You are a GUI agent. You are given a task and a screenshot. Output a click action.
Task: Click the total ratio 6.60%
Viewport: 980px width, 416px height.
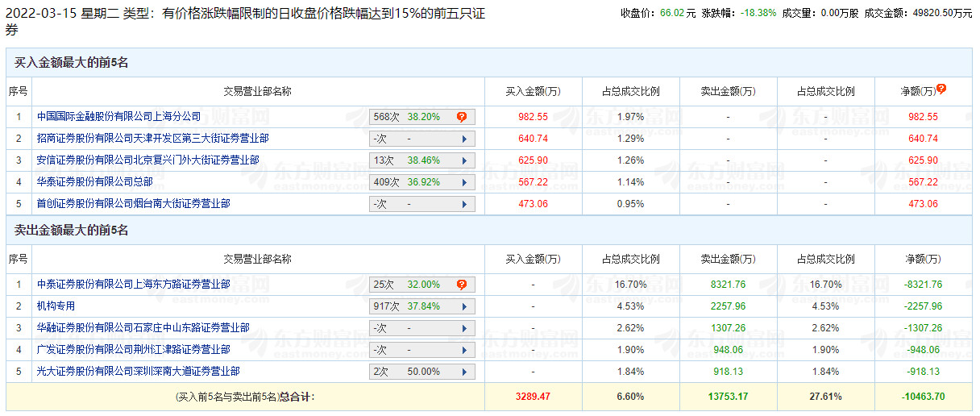631,397
